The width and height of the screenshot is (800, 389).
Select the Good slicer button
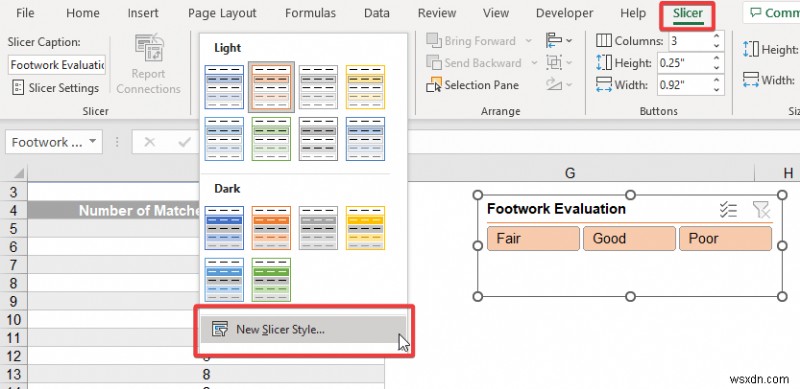[629, 238]
